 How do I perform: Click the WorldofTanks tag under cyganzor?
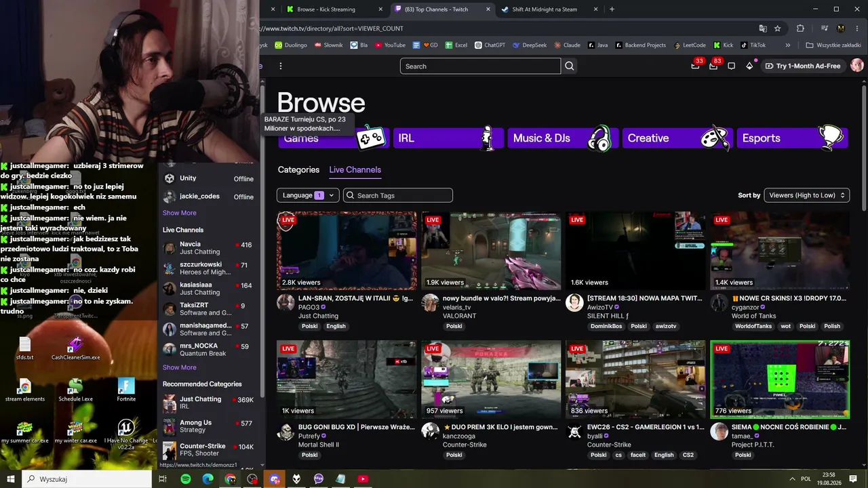(754, 326)
